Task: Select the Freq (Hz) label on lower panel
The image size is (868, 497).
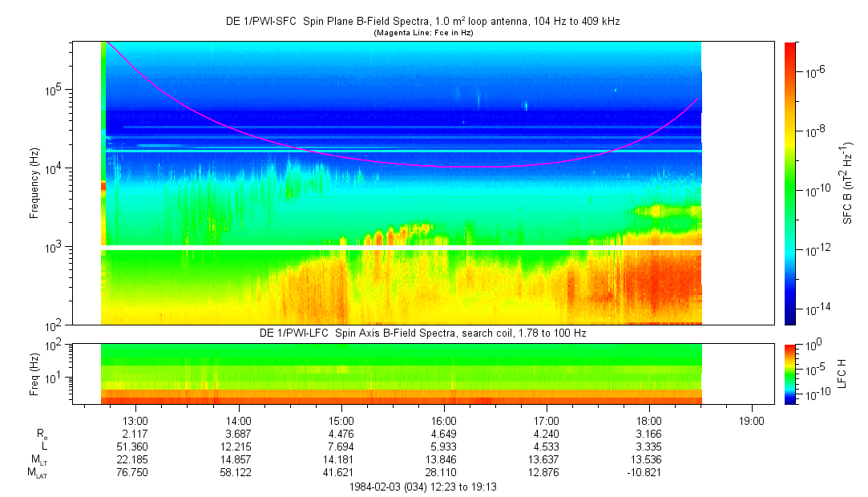Action: (34, 374)
